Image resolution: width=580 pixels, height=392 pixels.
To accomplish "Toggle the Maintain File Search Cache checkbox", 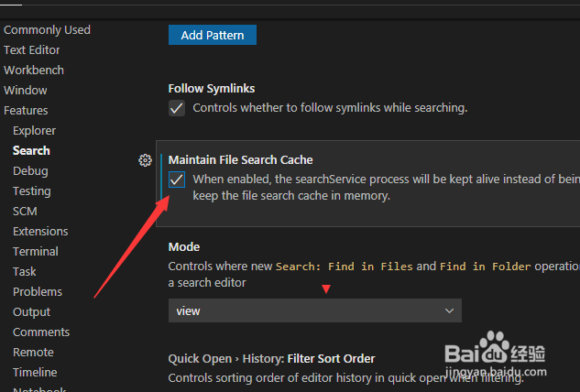I will (x=177, y=180).
